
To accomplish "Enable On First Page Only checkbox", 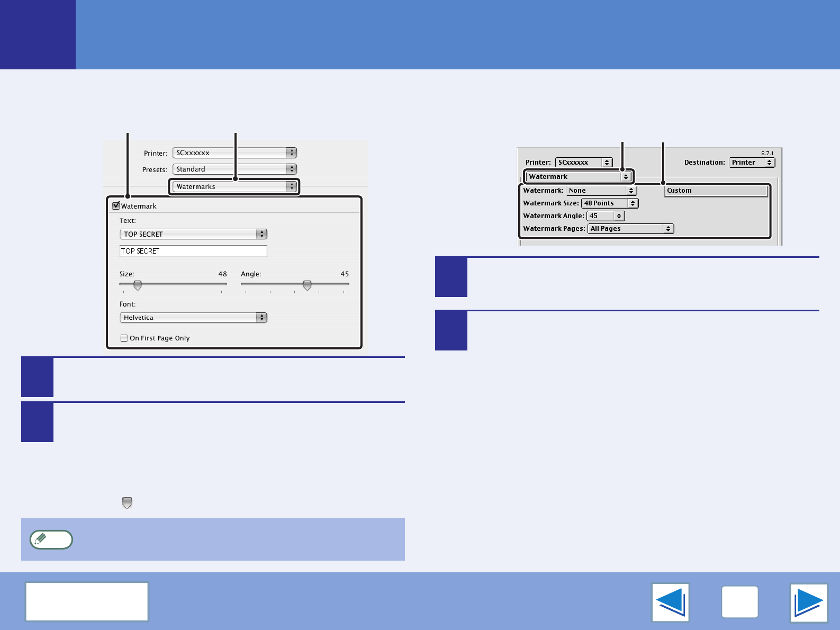I will 124,338.
